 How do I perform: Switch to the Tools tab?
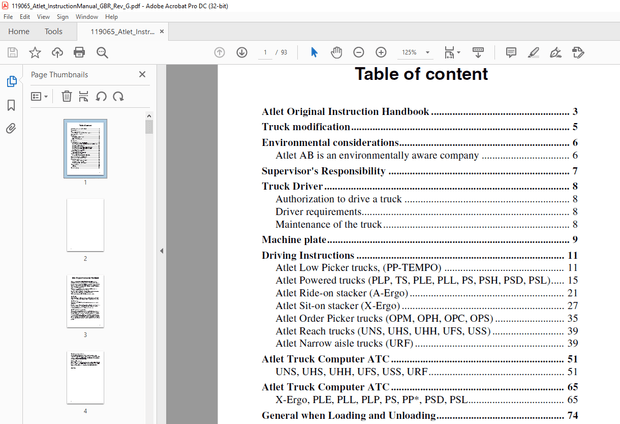point(53,31)
